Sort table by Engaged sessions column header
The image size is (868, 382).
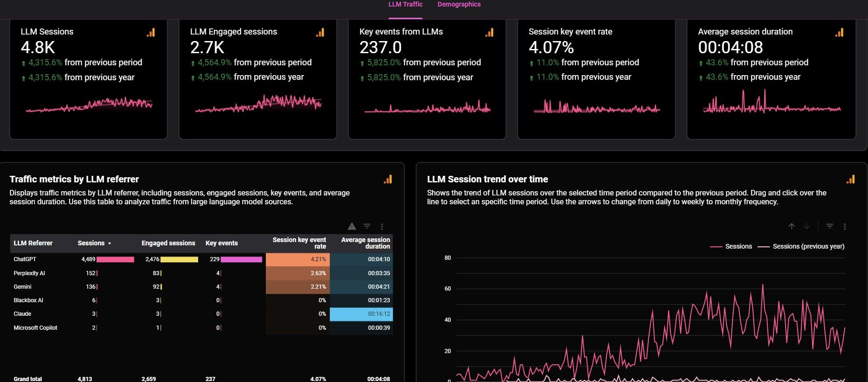(x=168, y=243)
